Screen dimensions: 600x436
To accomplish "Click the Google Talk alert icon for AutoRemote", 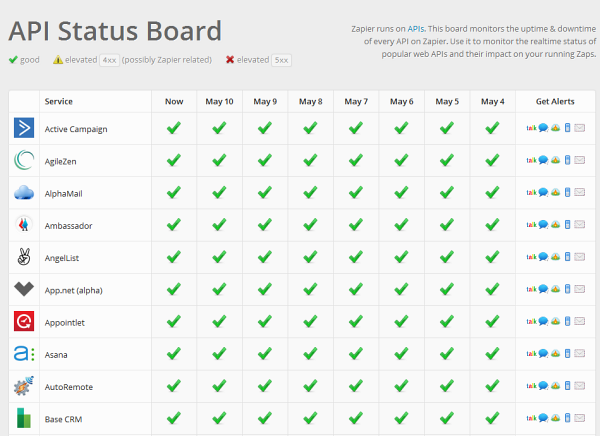I will pos(531,385).
